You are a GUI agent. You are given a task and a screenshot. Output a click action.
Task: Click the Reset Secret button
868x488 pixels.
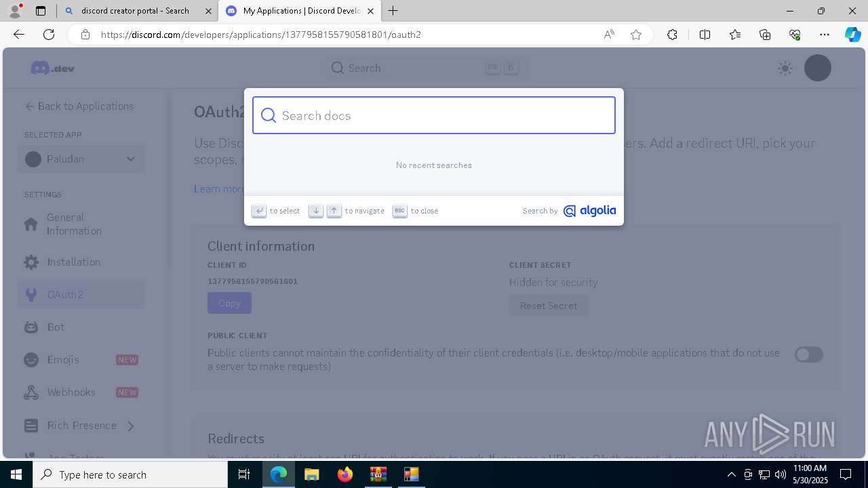(x=549, y=306)
